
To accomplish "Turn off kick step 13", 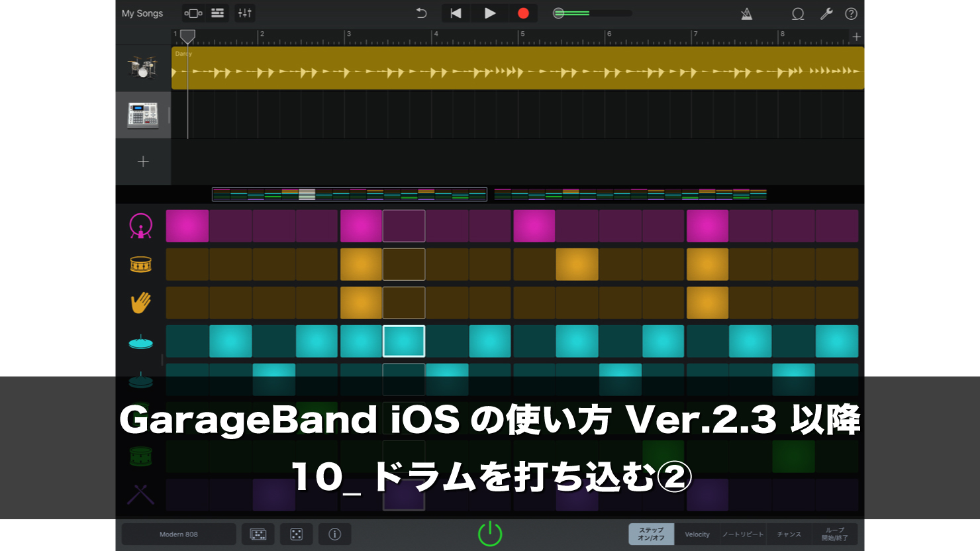I will click(x=707, y=226).
